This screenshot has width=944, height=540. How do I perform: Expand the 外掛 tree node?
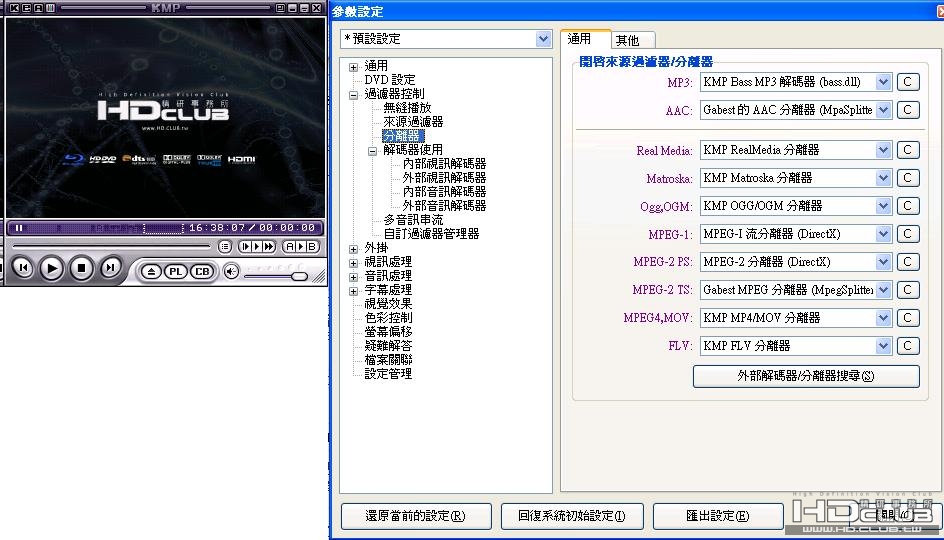coord(353,249)
